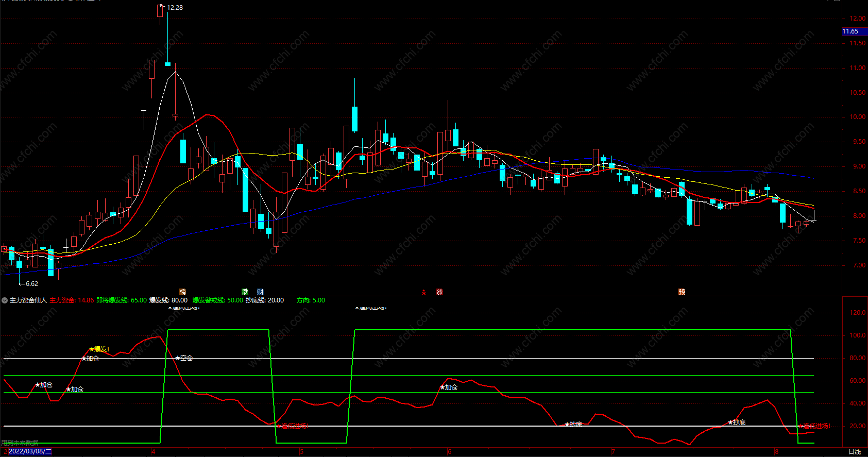Click the 120.0 indicator axis label
The width and height of the screenshot is (868, 457).
point(858,313)
